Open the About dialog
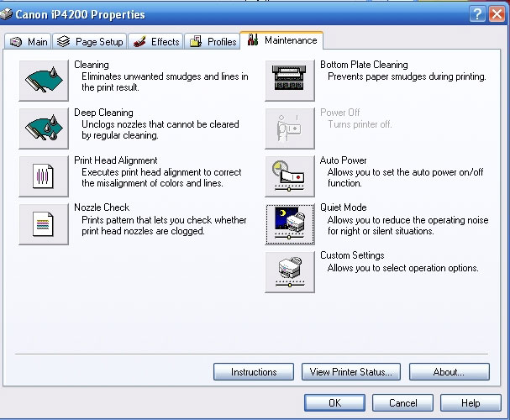 coord(450,371)
